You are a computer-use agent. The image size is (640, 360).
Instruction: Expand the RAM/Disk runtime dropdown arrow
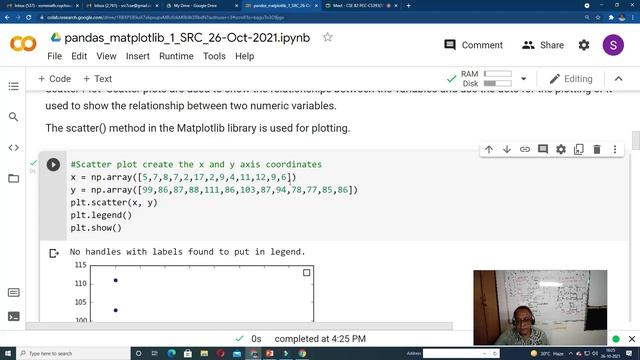coord(523,79)
